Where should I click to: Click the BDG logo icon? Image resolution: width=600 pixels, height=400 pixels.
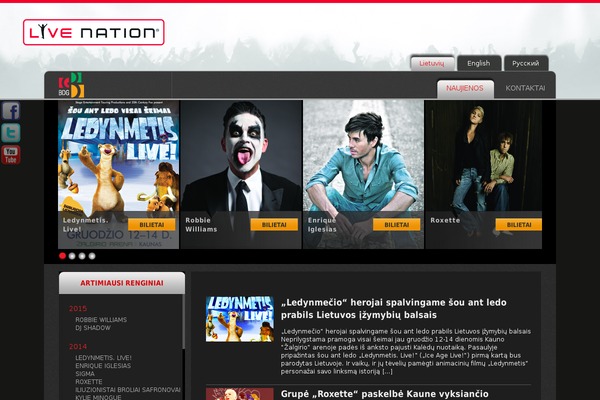point(71,85)
